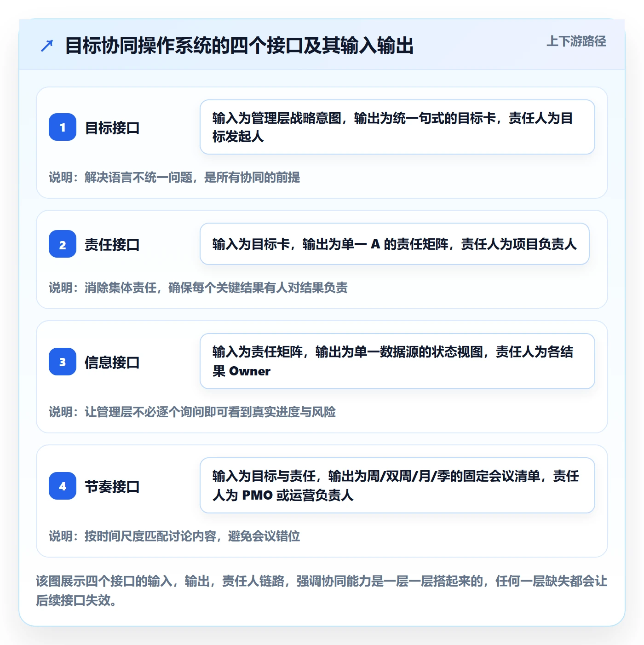This screenshot has width=644, height=645.
Task: Click the note 说明：让管理层不必逐个询问
Action: coord(192,412)
